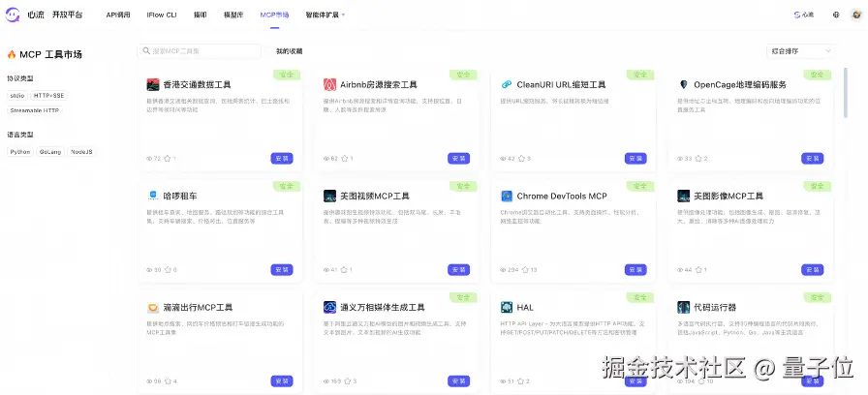
Task: Install the 美图影像MCP工具
Action: coord(812,269)
